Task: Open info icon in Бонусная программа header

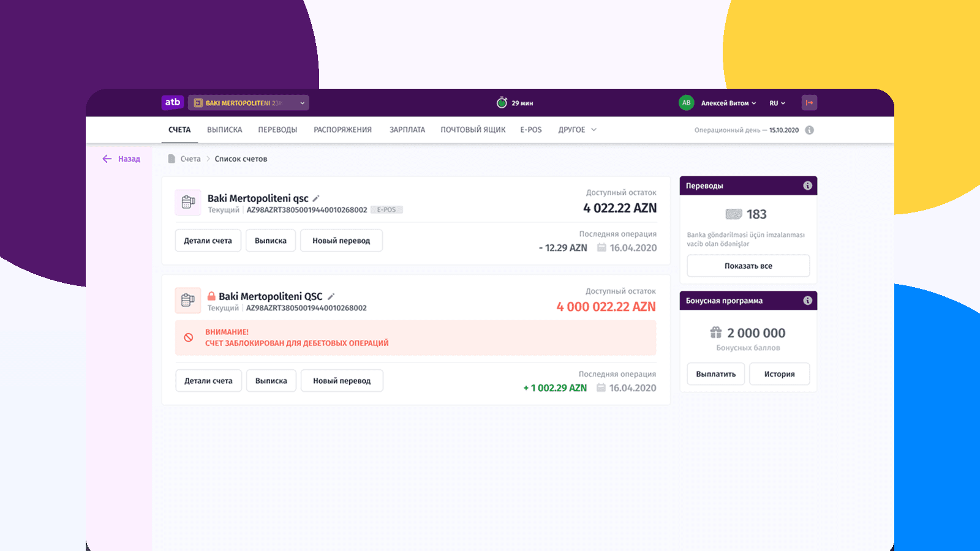Action: click(807, 301)
